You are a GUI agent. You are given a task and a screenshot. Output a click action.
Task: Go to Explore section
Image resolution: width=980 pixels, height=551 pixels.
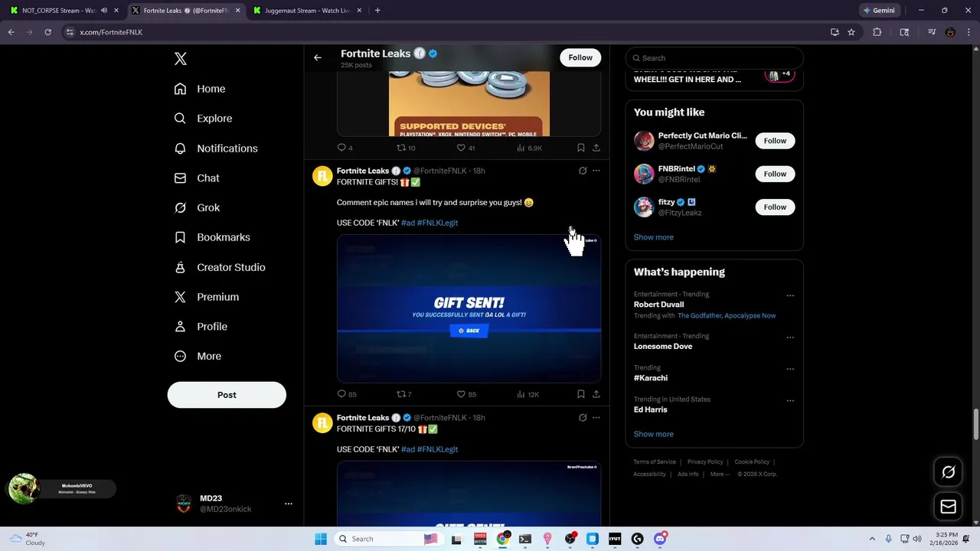203,119
